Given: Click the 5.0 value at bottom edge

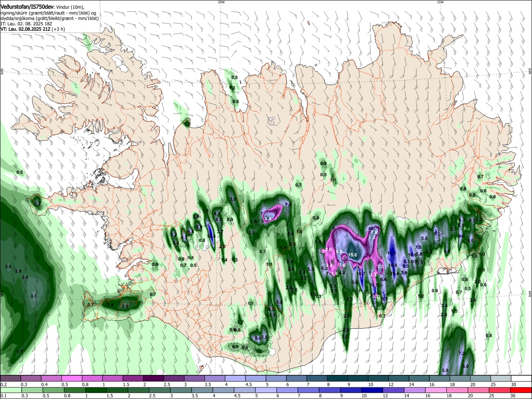Looking at the screenshot, I should pos(465,366).
